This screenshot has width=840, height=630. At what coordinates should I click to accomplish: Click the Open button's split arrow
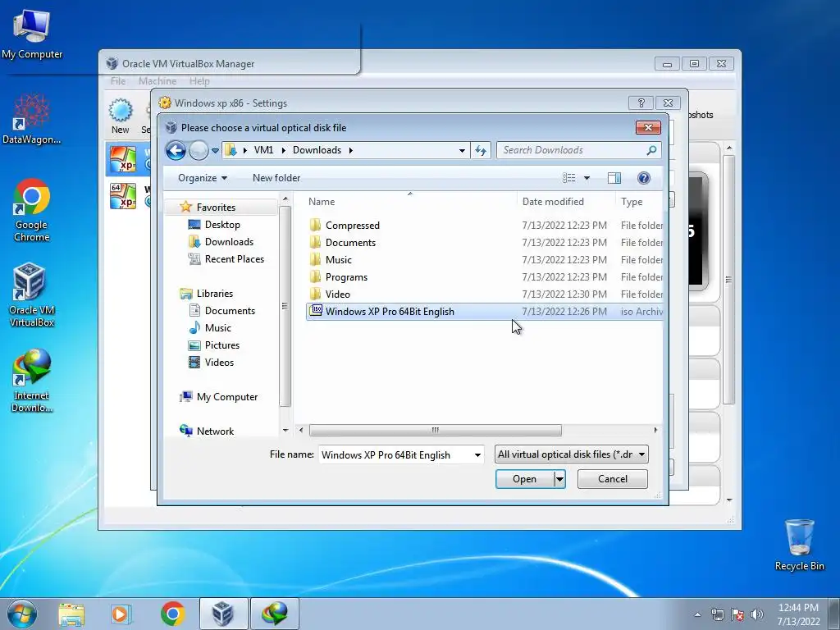[559, 479]
